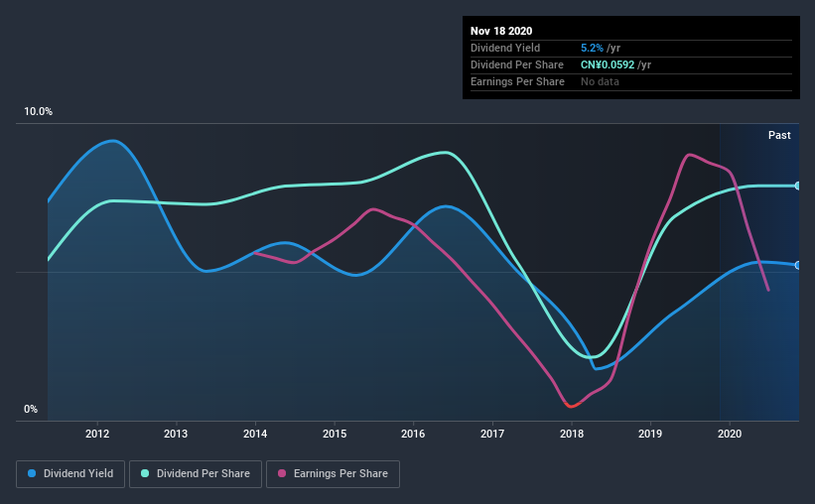Click the CN¥0.0592 dividend value
This screenshot has height=504, width=815.
coord(608,64)
